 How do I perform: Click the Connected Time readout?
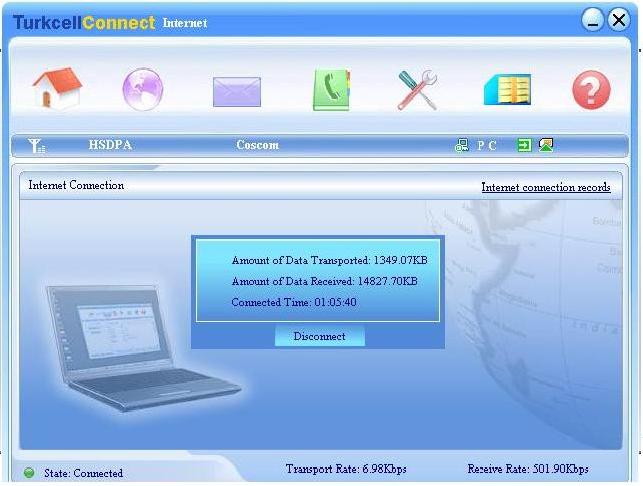(x=294, y=302)
